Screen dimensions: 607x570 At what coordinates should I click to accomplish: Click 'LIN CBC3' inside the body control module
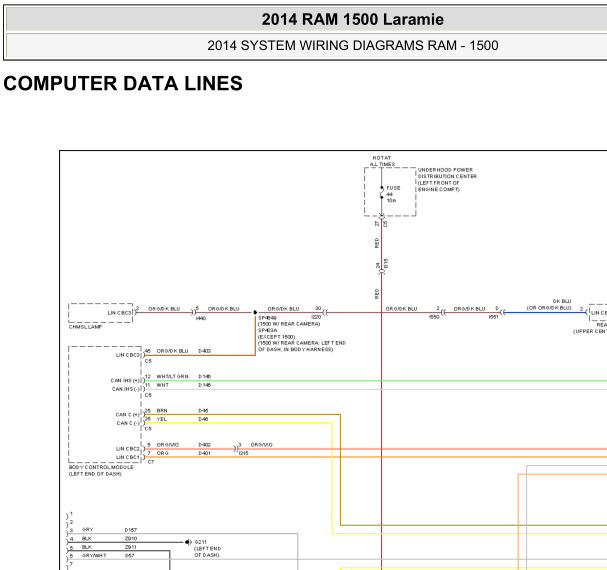[128, 355]
